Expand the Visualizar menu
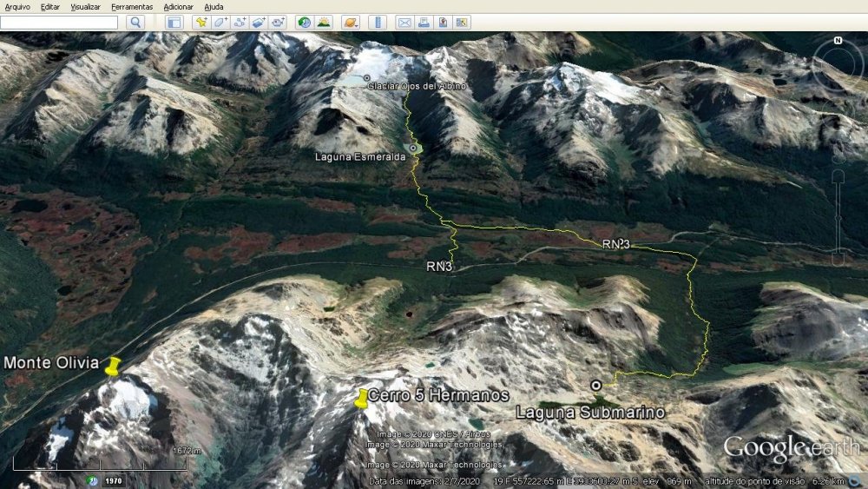The width and height of the screenshot is (868, 489). [85, 7]
